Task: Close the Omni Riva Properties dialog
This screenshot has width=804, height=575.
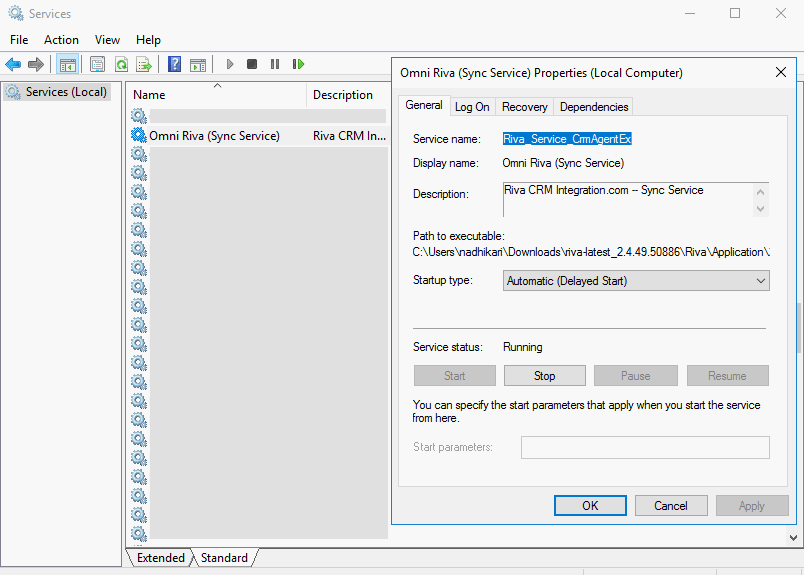Action: coord(780,72)
